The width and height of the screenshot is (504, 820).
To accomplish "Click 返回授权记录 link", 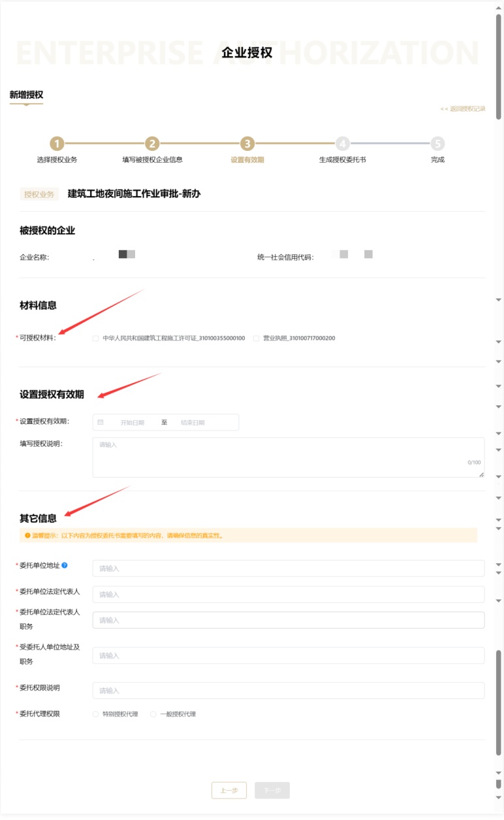I will click(463, 108).
